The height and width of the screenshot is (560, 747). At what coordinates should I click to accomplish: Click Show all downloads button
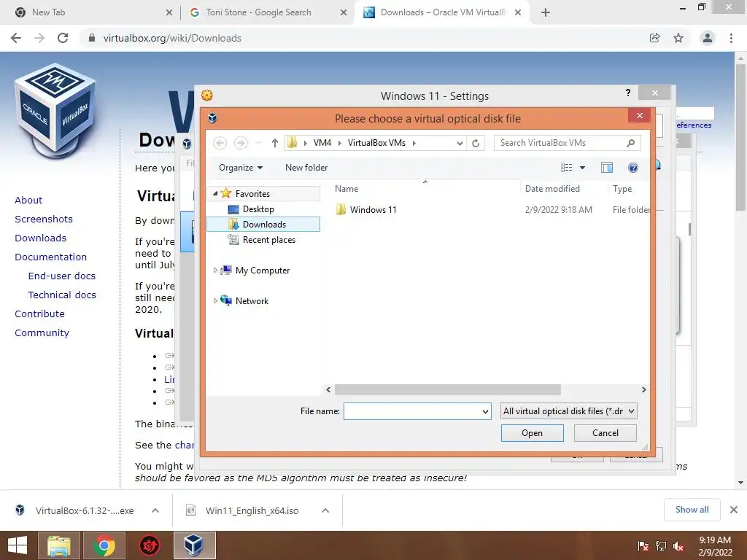[x=692, y=510]
